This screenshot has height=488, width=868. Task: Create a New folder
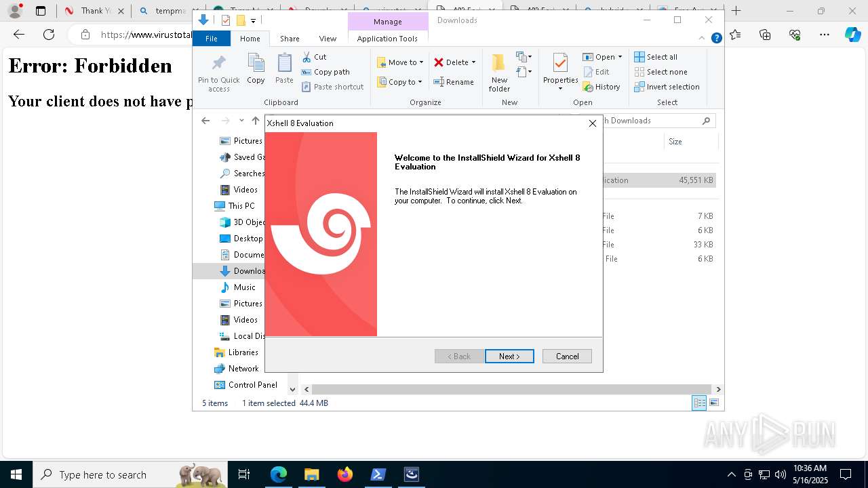(499, 73)
